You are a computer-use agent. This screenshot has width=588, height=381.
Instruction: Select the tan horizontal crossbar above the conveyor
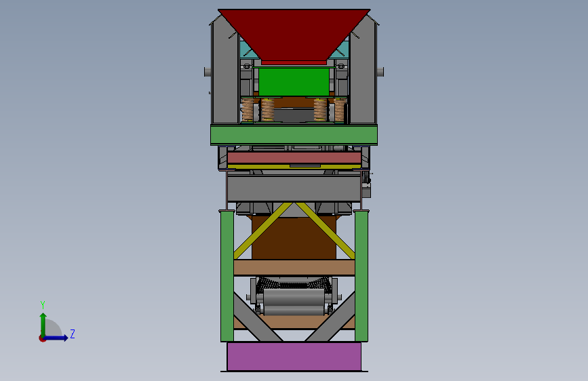pos(294,267)
